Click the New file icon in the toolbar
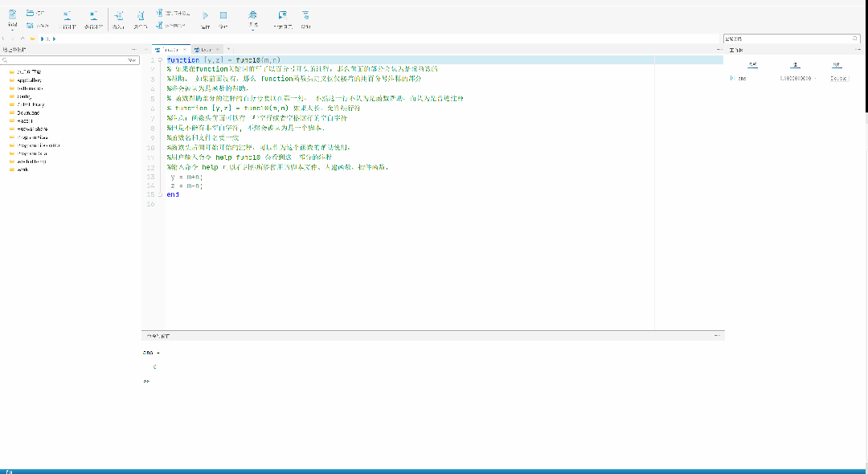 pos(12,14)
